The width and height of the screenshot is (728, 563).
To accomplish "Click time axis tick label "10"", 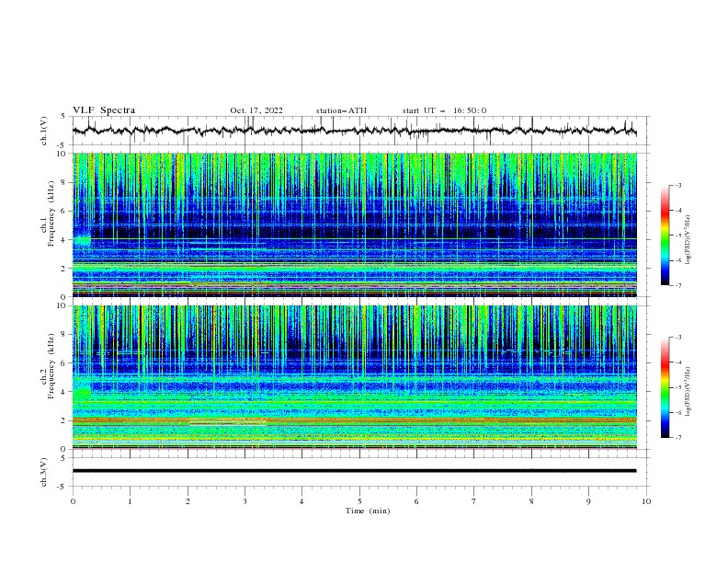I will [646, 501].
